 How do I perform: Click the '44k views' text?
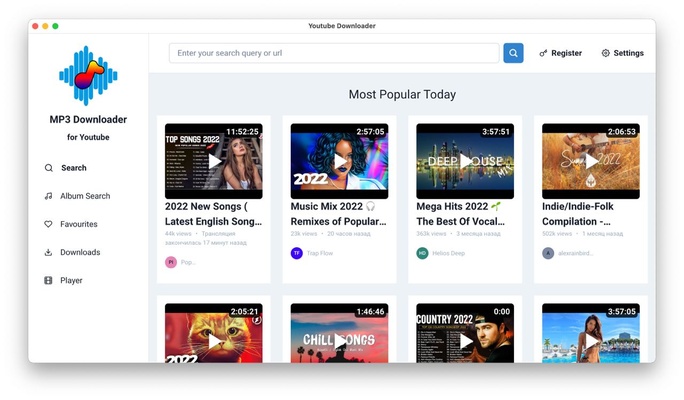pyautogui.click(x=178, y=234)
